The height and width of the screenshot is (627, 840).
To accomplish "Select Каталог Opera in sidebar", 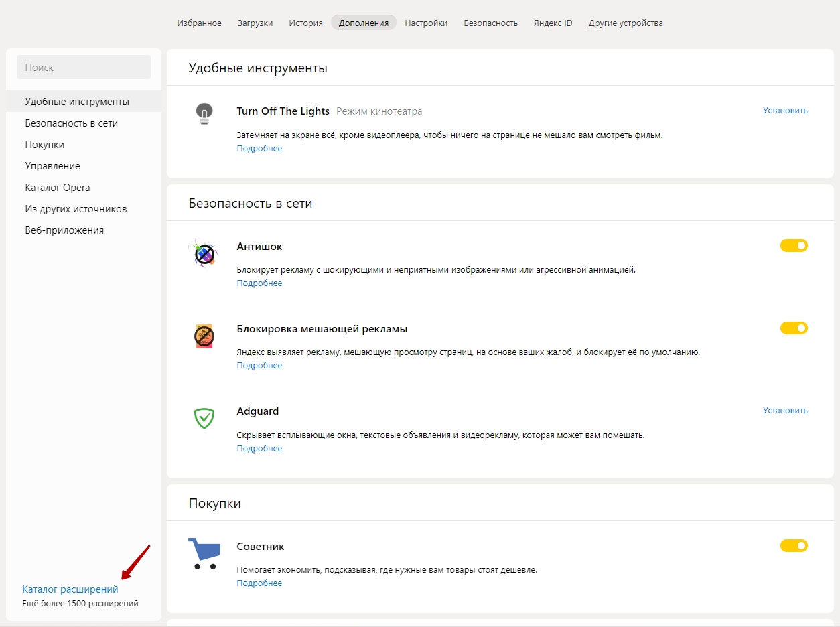I will (x=84, y=188).
